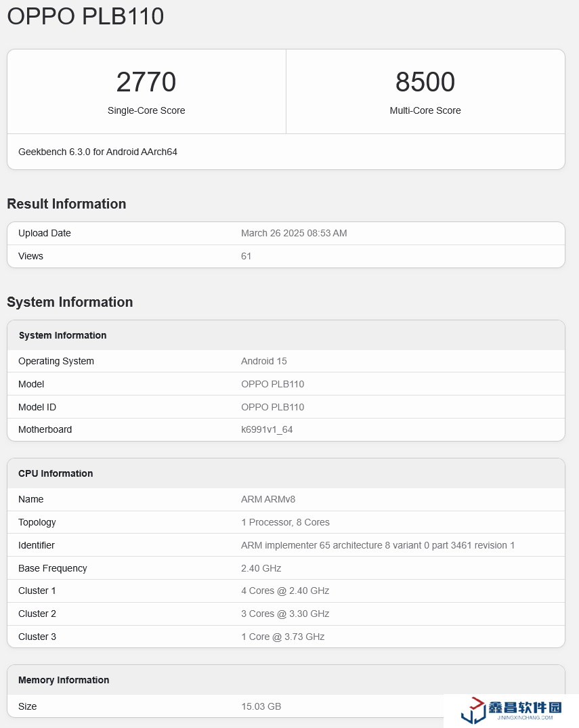The width and height of the screenshot is (579, 728).
Task: Click the Memory Information table header
Action: point(64,680)
